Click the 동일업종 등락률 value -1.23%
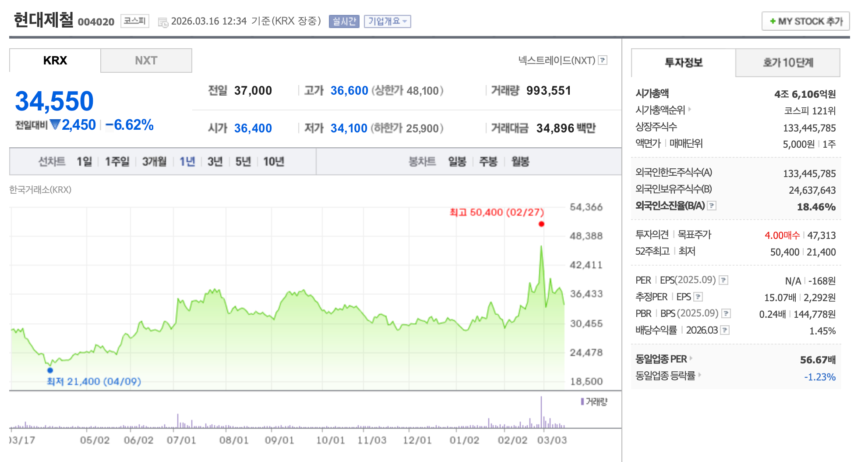 coord(820,377)
